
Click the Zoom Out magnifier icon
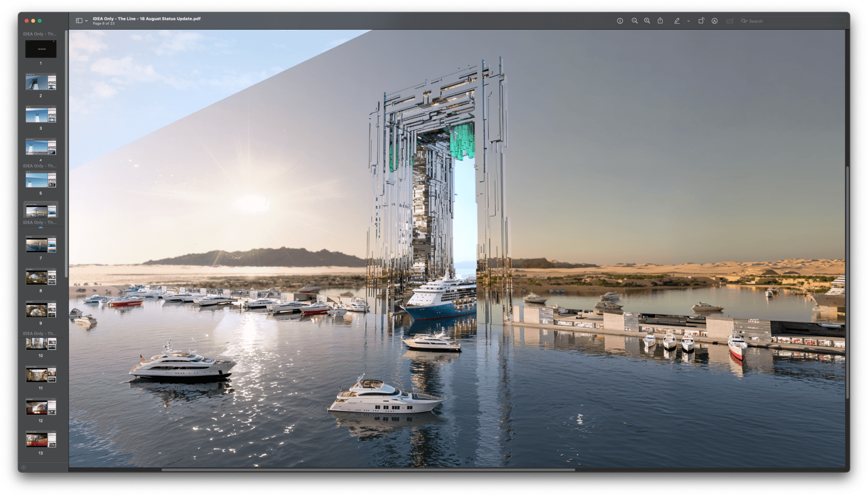pos(634,21)
